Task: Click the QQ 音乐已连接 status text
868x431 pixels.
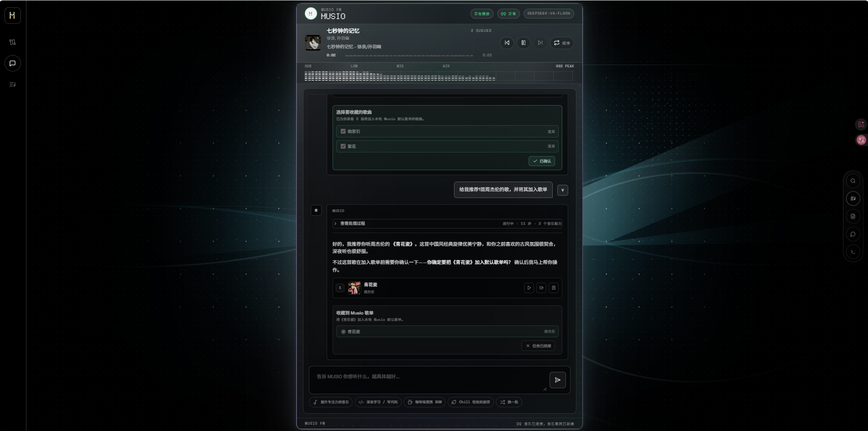Action: [x=545, y=424]
